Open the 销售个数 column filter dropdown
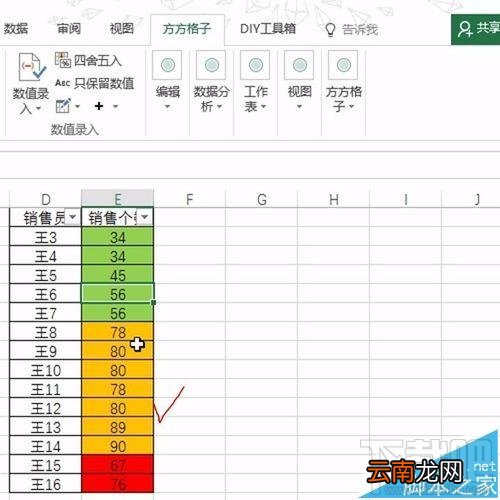The image size is (500, 500). click(x=145, y=217)
